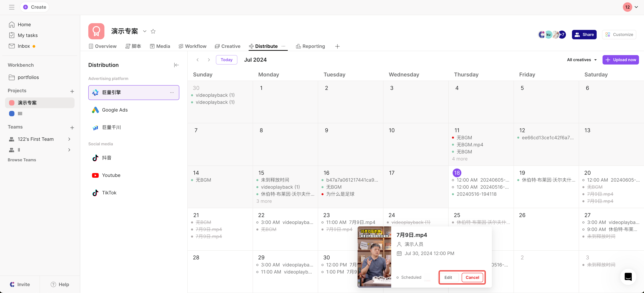Screen dimensions: 644x293
Task: Open the account avatar dropdown
Action: tap(636, 7)
